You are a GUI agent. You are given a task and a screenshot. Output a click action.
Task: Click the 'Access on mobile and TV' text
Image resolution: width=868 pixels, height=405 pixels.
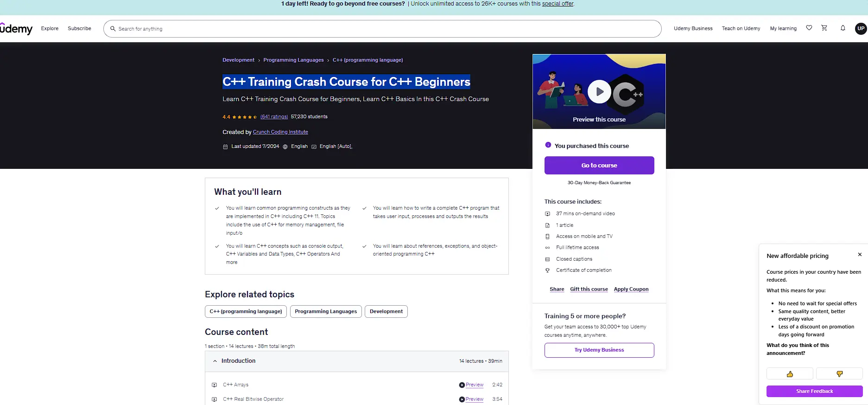click(x=584, y=237)
